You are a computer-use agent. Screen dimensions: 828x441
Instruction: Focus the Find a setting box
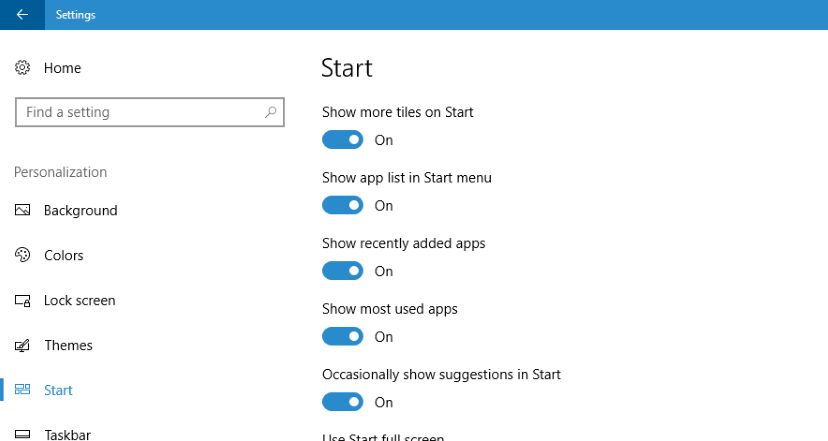coord(150,112)
